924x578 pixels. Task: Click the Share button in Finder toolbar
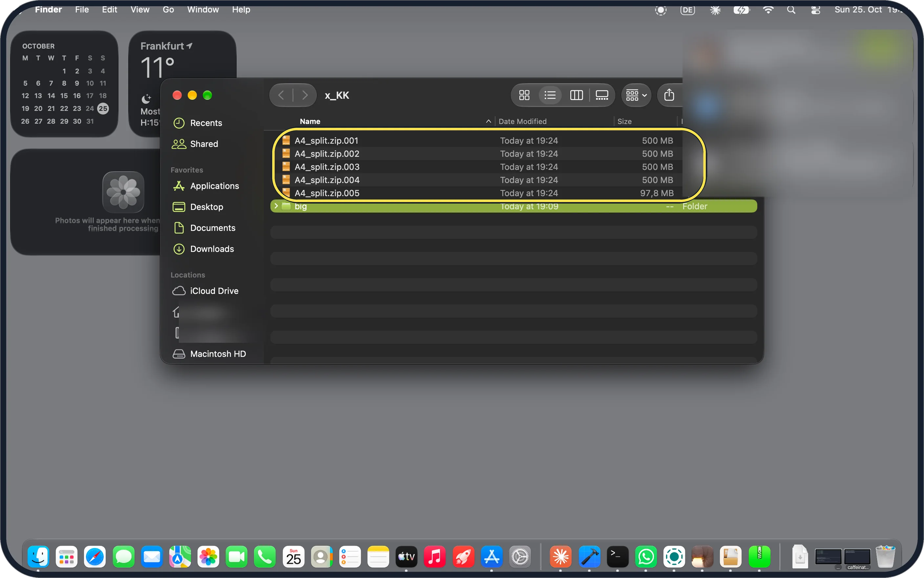click(669, 95)
